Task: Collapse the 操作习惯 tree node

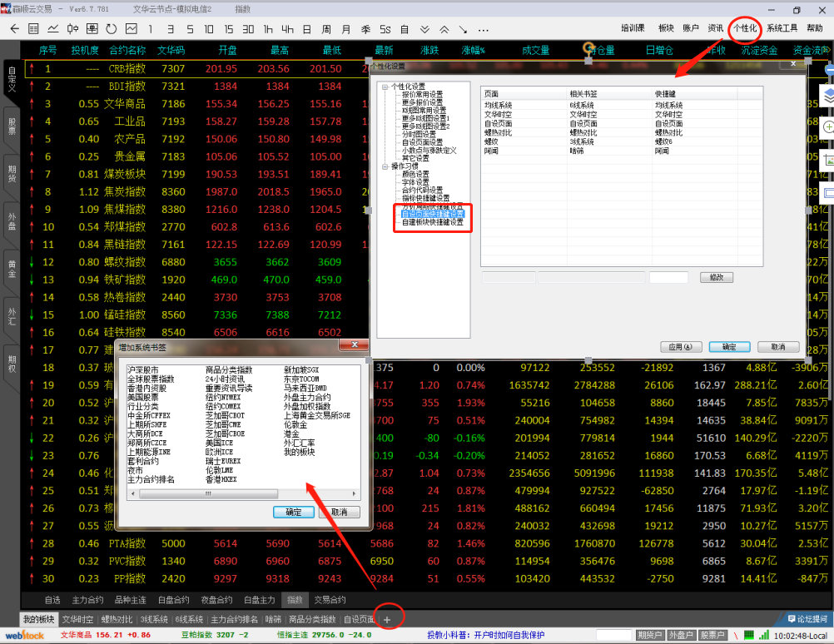Action: [x=385, y=166]
